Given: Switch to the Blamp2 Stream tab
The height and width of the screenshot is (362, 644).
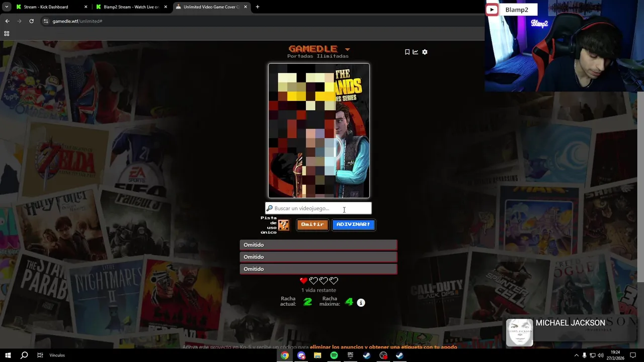Looking at the screenshot, I should tap(131, 7).
